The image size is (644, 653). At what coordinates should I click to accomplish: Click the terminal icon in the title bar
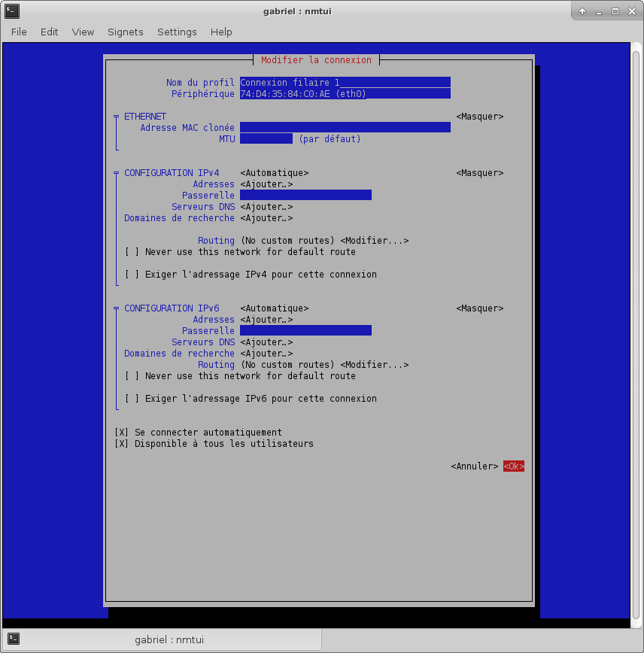click(12, 11)
